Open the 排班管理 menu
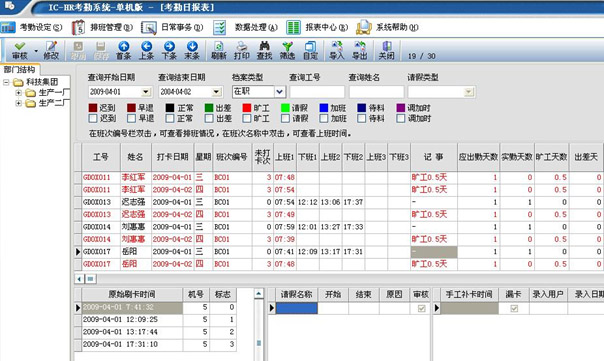Image resolution: width=604 pixels, height=361 pixels. pos(102,27)
